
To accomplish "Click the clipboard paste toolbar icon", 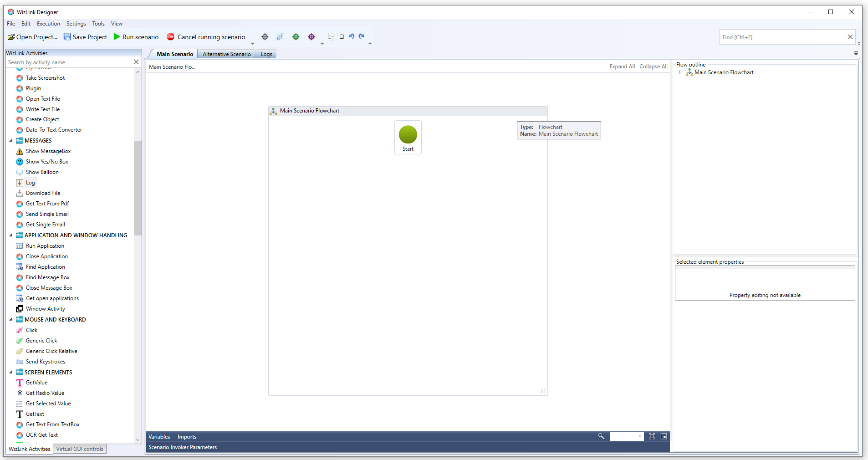I will 342,36.
